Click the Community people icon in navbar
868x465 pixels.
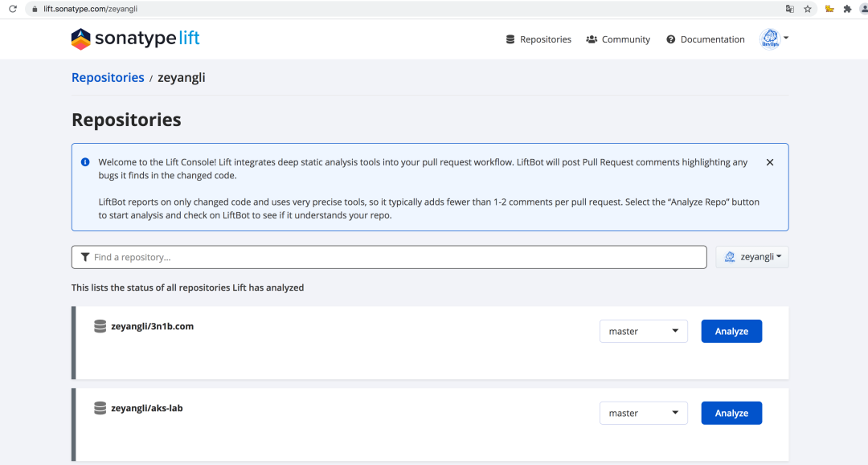592,39
